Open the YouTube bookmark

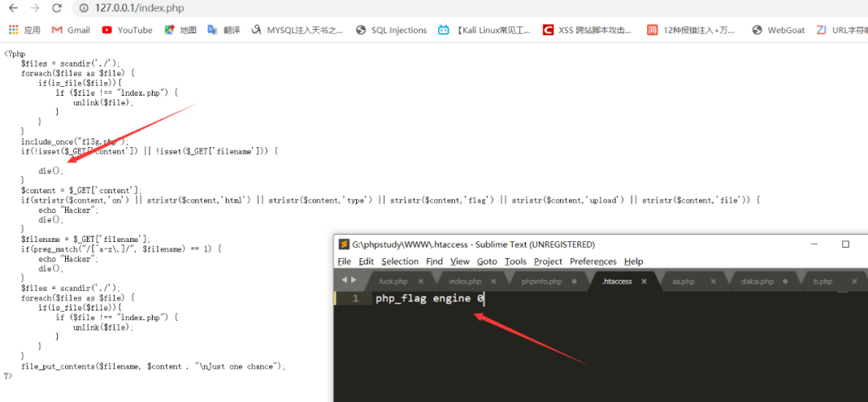[127, 30]
